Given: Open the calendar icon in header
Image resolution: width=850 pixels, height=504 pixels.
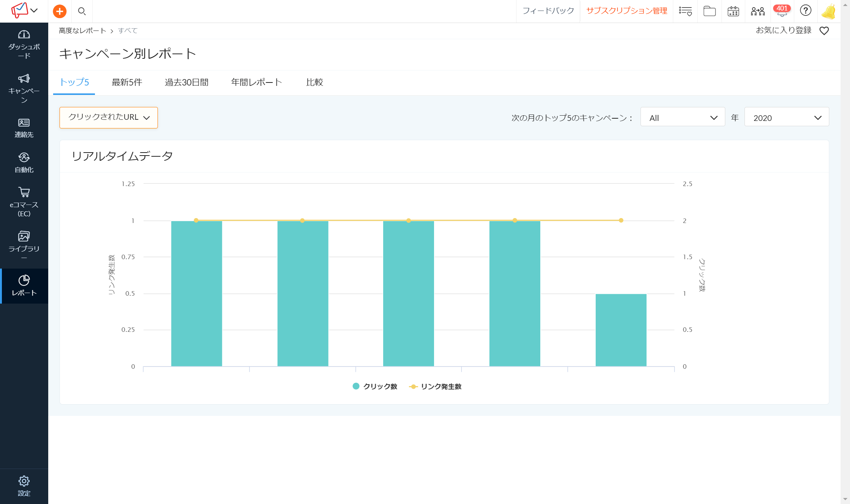Looking at the screenshot, I should coord(733,11).
